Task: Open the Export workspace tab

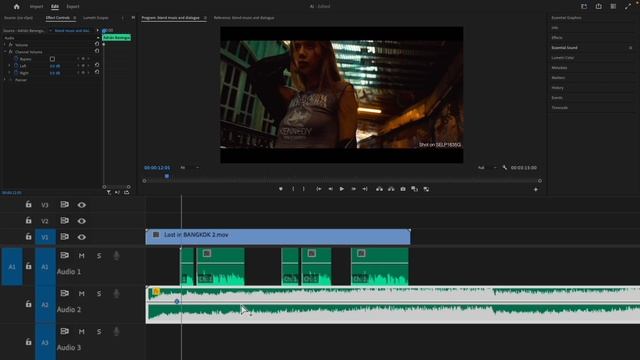Action: click(73, 7)
